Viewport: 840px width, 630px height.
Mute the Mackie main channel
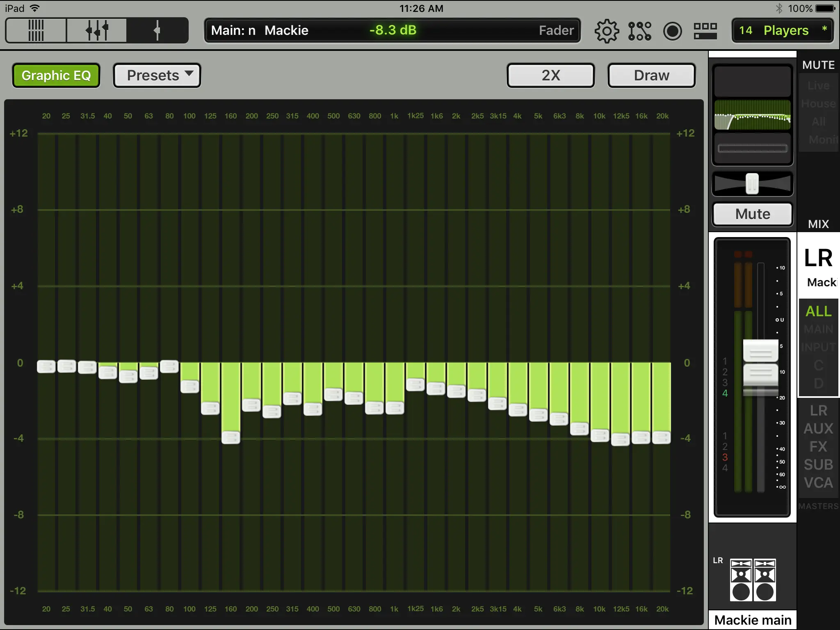click(x=752, y=214)
